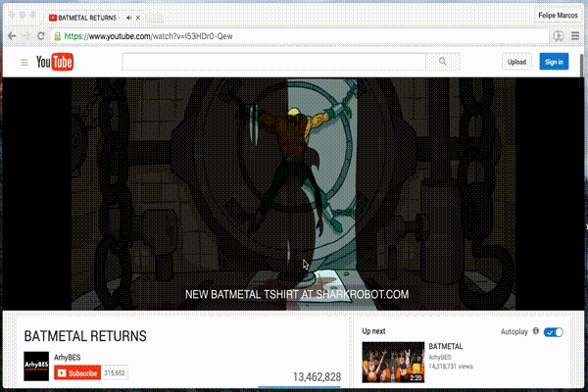This screenshot has height=392, width=588.
Task: Click the magnifier search button
Action: (x=443, y=62)
